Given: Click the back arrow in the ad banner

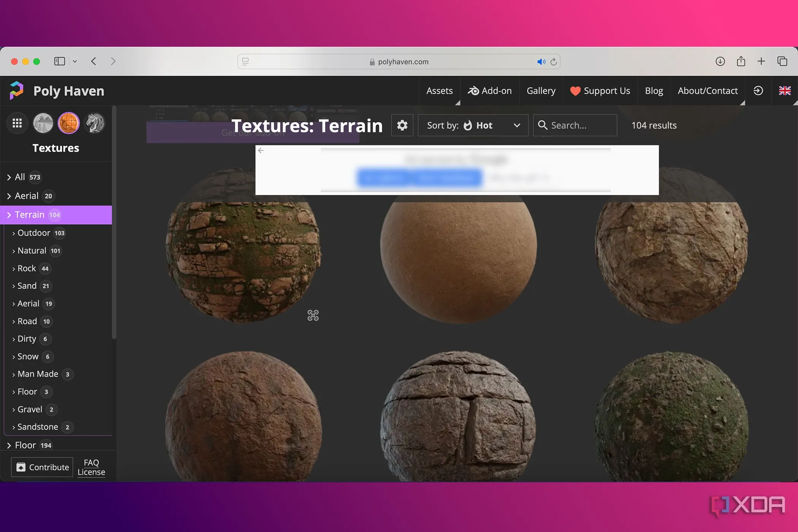Looking at the screenshot, I should (261, 150).
